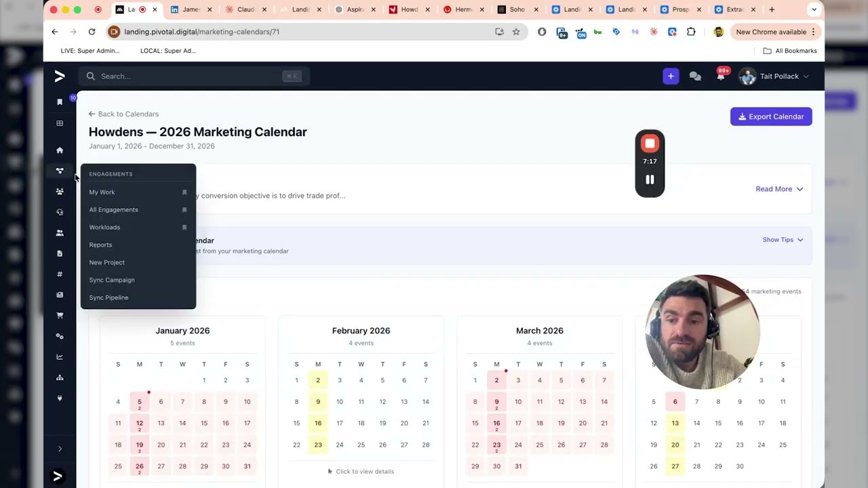Stop the screen recording
Viewport: 868px width, 488px height.
pos(650,144)
